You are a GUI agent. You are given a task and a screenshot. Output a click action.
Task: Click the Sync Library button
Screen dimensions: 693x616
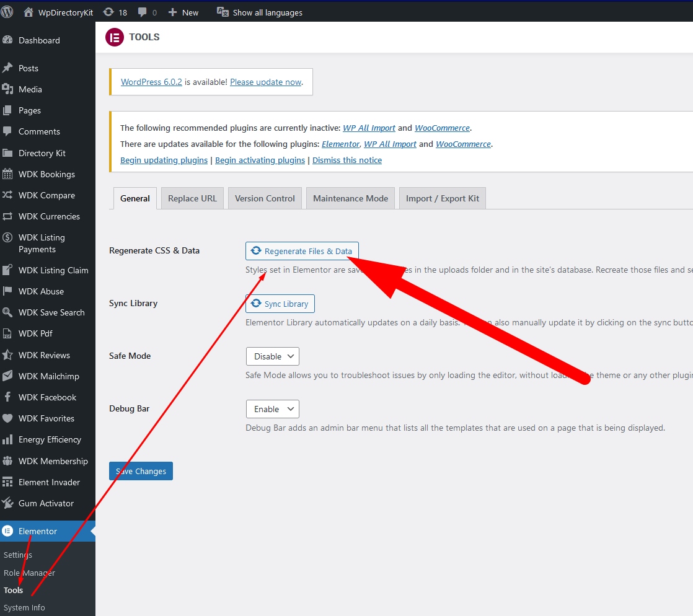click(x=280, y=304)
